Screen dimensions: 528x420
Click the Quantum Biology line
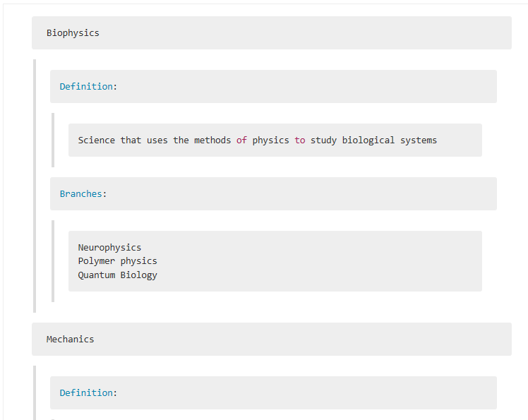point(117,275)
